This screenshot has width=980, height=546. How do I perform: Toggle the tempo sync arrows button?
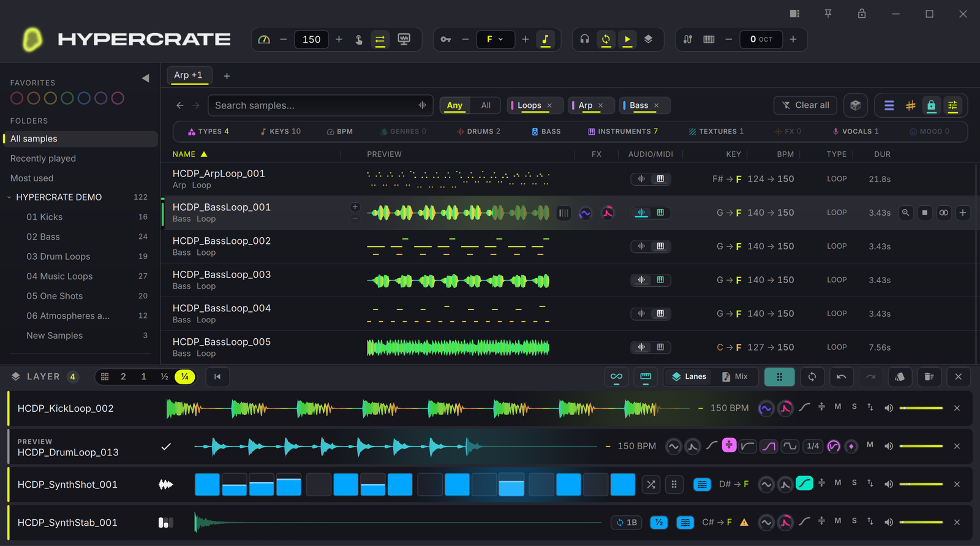pyautogui.click(x=380, y=39)
